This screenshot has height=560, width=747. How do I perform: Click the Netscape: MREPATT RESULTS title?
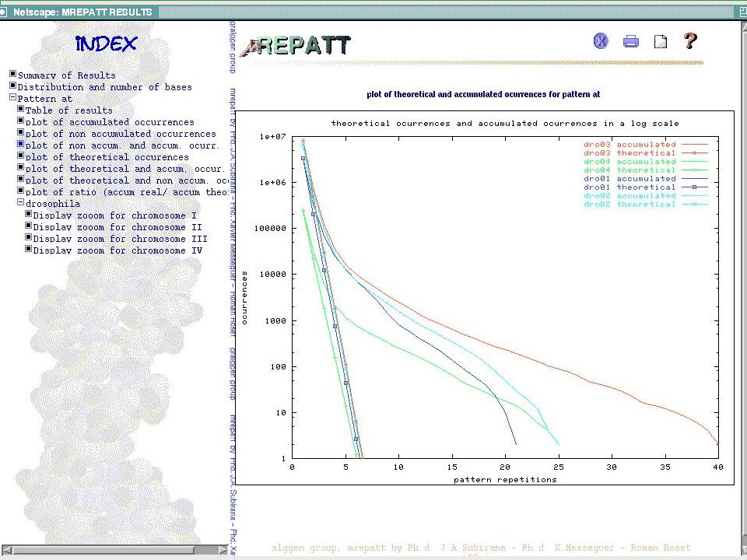(82, 12)
